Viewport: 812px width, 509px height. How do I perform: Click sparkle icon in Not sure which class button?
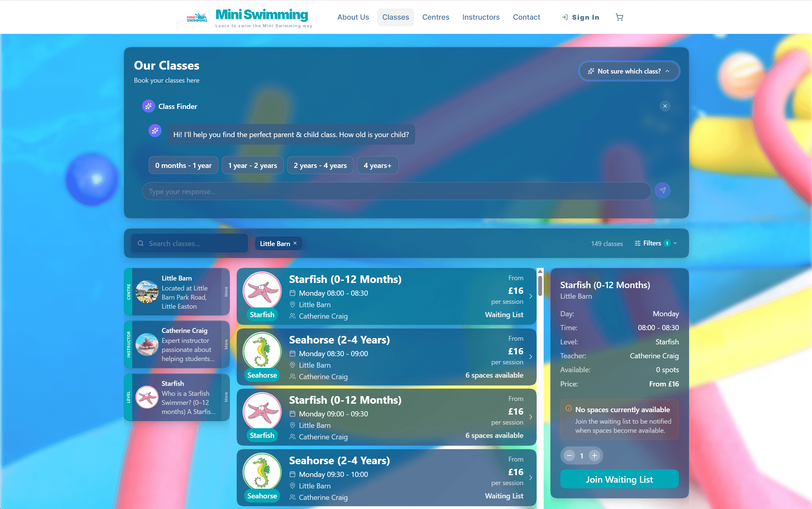click(591, 71)
